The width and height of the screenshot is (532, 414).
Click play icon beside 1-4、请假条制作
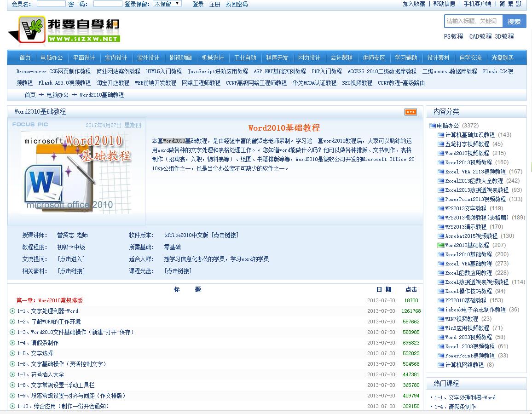coord(12,343)
